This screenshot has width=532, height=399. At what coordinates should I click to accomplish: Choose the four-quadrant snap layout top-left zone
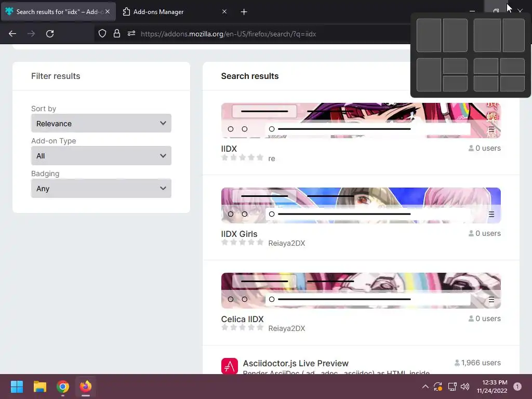pos(486,66)
